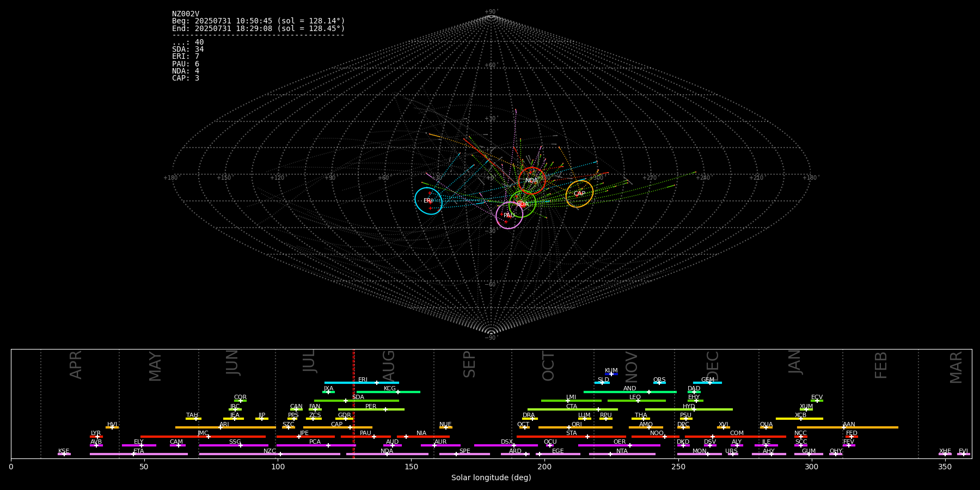Click the HYD shower bar on timeline
The image size is (980, 490).
coord(689,409)
